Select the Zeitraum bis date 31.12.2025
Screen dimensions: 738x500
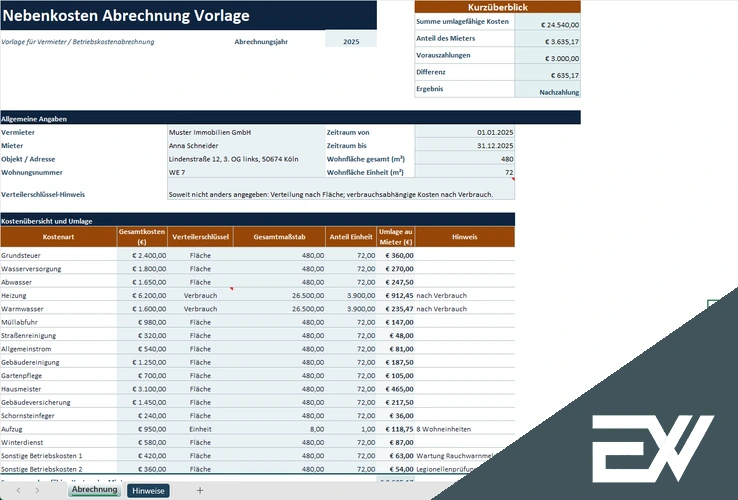(x=465, y=145)
